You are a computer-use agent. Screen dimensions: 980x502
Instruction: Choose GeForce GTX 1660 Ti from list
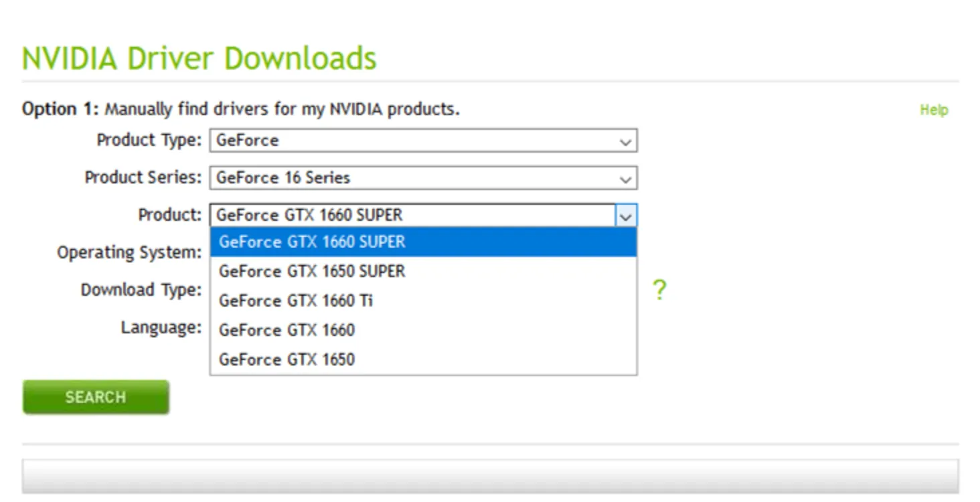point(423,301)
